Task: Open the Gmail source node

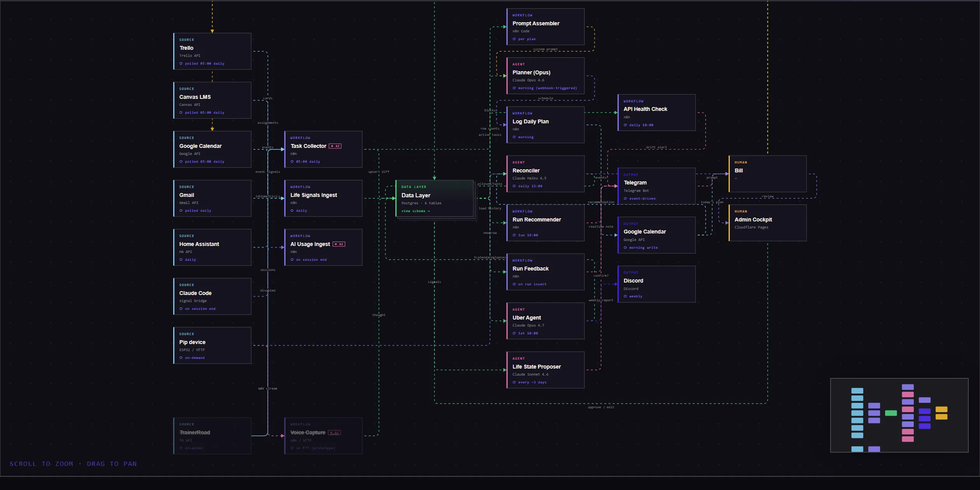Action: pyautogui.click(x=212, y=198)
